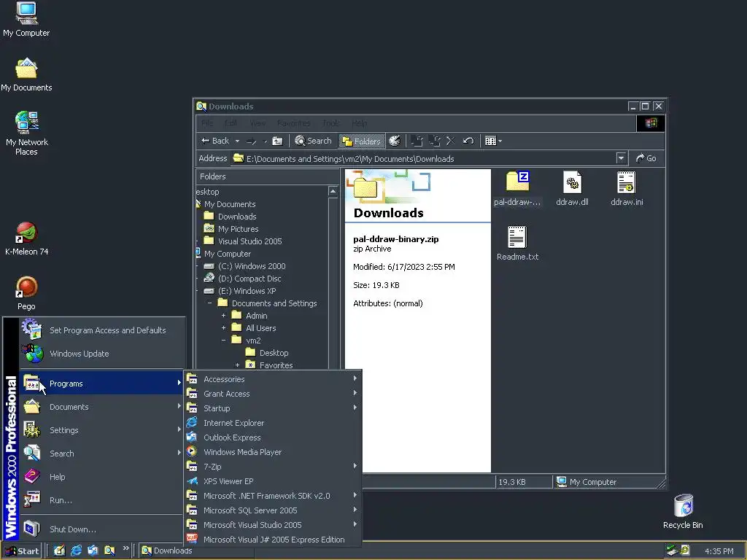Click the Move To toolbar icon
Image resolution: width=747 pixels, height=560 pixels.
click(417, 141)
